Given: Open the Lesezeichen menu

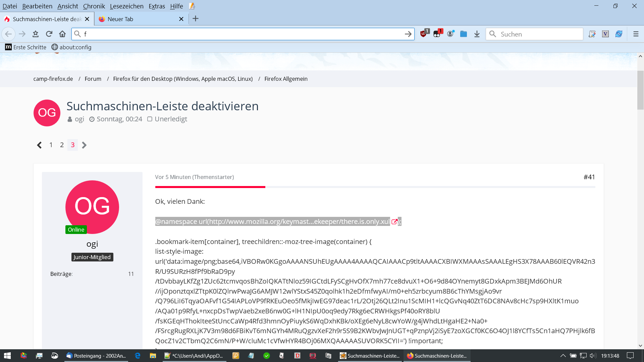Looking at the screenshot, I should [126, 6].
